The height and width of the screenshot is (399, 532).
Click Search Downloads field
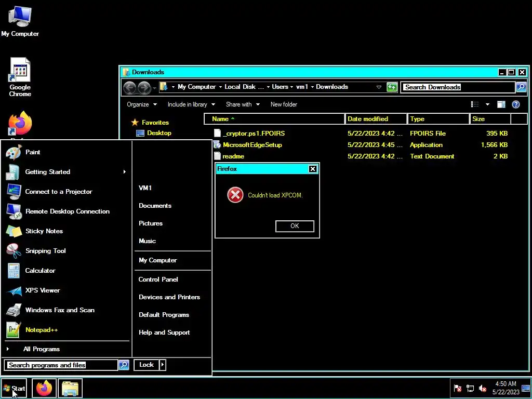tap(458, 87)
